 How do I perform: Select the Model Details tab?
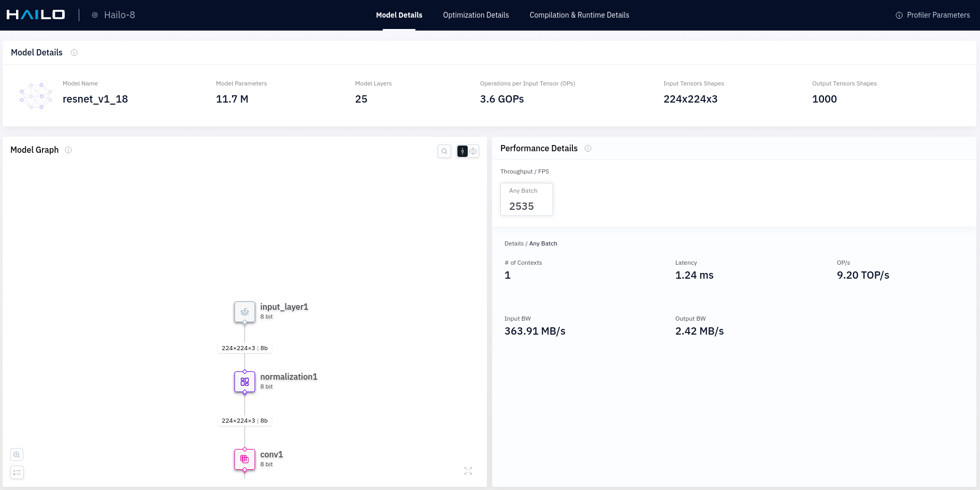click(x=399, y=15)
